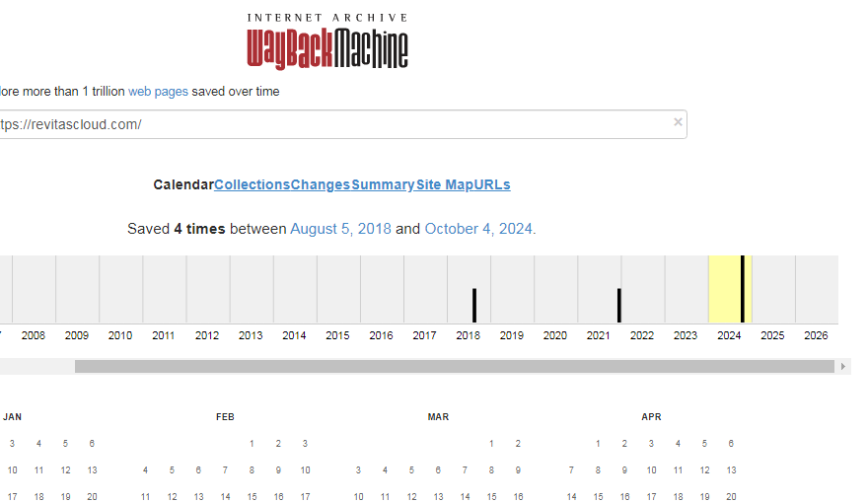Open the August 5, 2018 capture link
The image size is (868, 503).
click(340, 229)
